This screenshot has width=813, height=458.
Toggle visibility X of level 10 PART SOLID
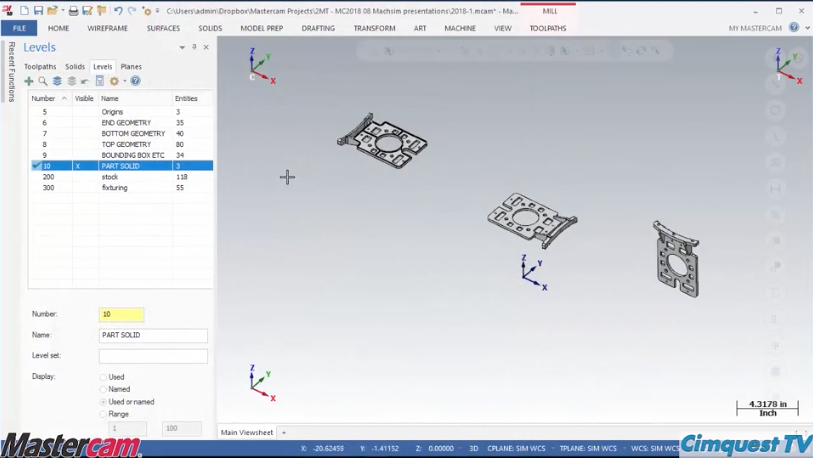78,166
